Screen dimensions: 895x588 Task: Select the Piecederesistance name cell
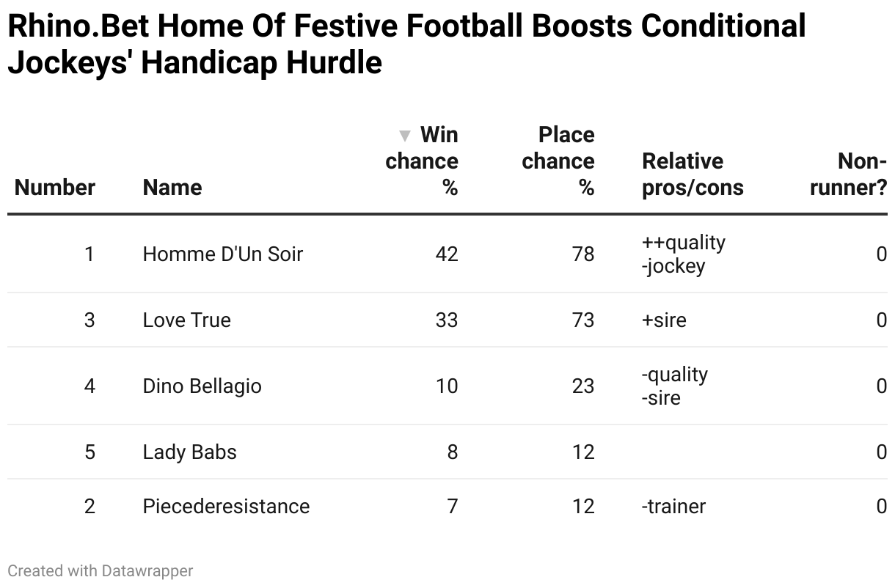coord(227,507)
